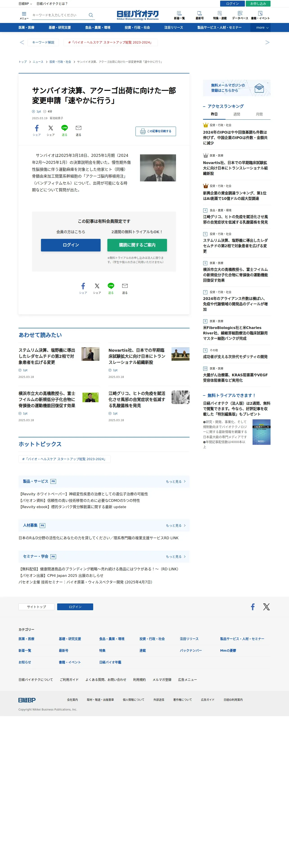The width and height of the screenshot is (289, 868).
Task: Click the newsletter envelope banner
Action: 237,88
